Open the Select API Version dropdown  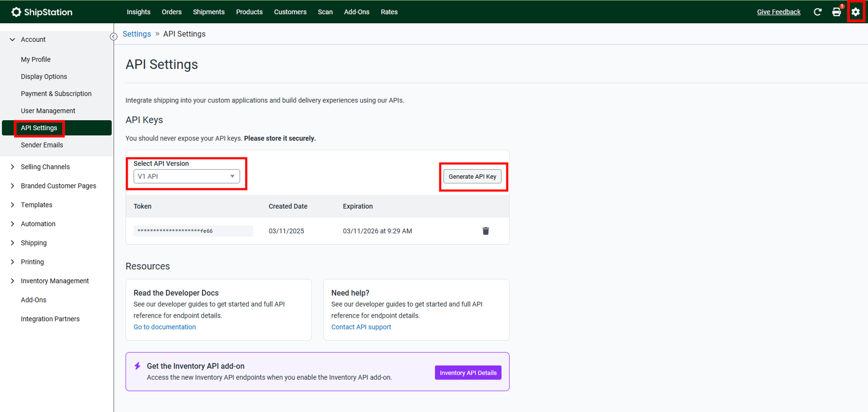(x=186, y=176)
